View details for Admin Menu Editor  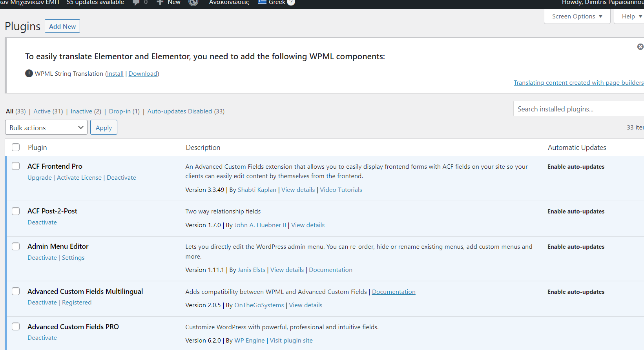(x=287, y=270)
